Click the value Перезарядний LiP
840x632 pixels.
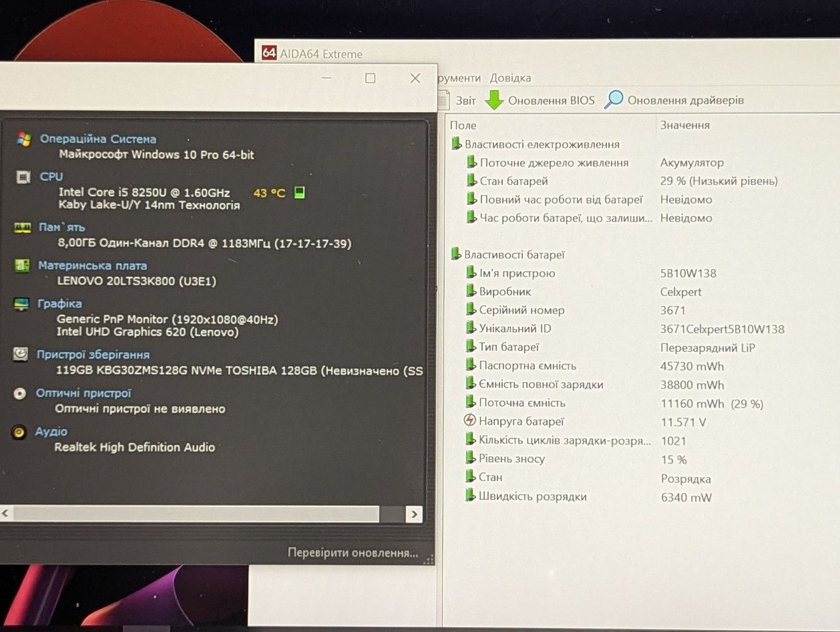[708, 348]
